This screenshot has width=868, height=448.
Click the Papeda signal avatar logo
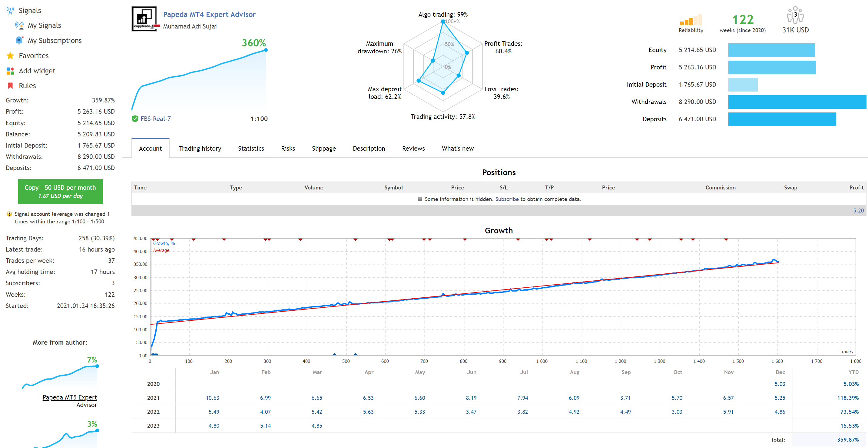tap(145, 19)
